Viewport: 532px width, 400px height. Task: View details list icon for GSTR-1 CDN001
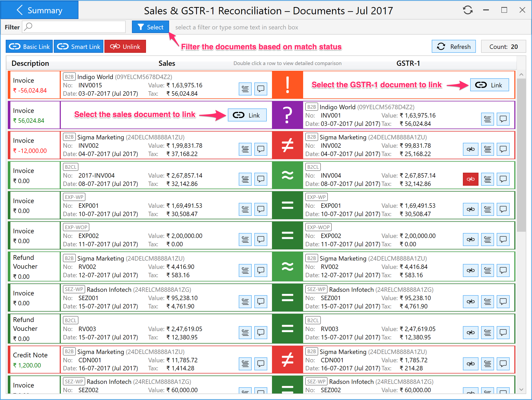[x=488, y=364]
